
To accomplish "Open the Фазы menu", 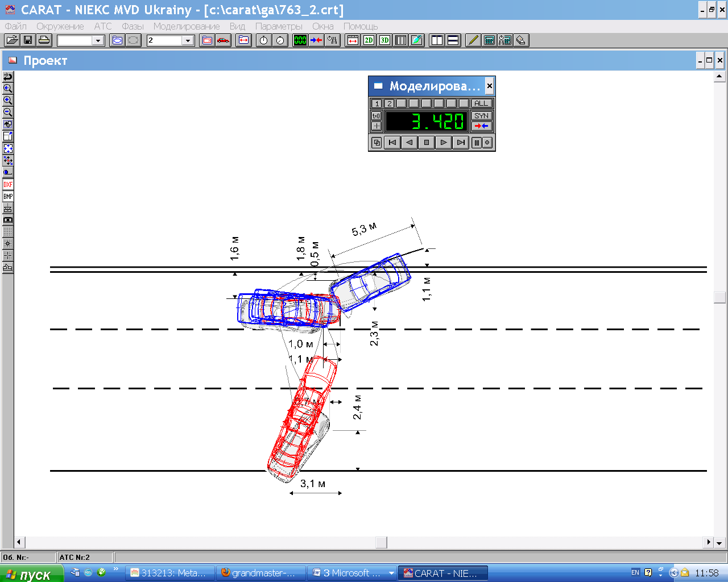I will (x=133, y=26).
